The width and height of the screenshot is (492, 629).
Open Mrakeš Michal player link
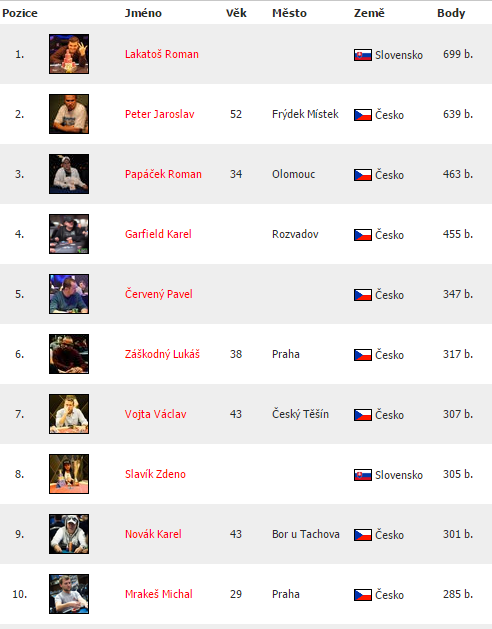(159, 594)
